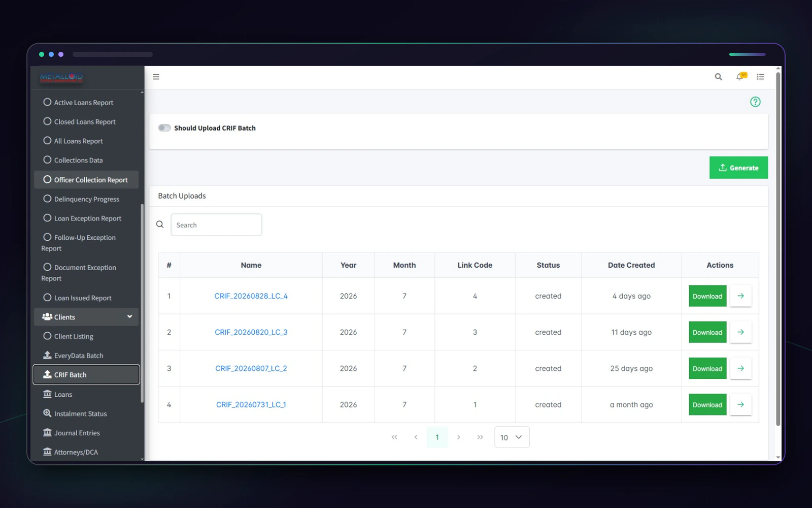Open the CRIF_20260828_LC_4 link
Image resolution: width=812 pixels, height=508 pixels.
(251, 296)
